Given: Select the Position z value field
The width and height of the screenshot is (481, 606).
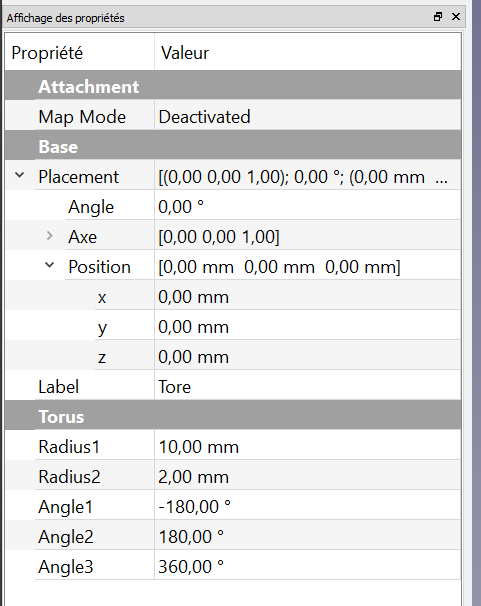Looking at the screenshot, I should point(308,357).
